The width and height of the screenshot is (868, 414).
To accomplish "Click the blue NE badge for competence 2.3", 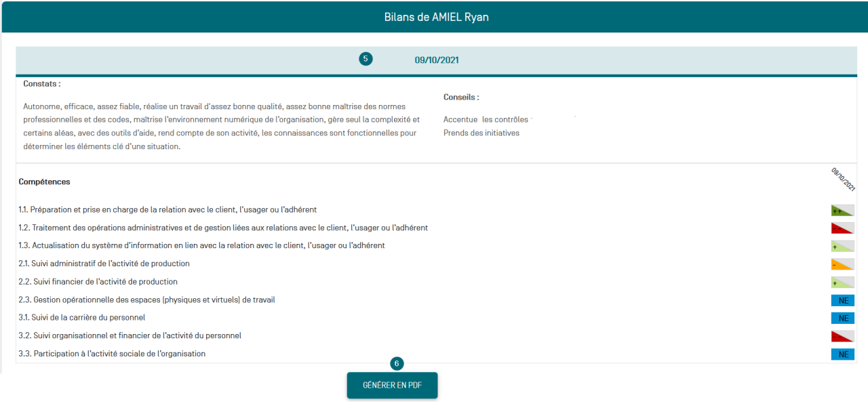I will (x=842, y=300).
